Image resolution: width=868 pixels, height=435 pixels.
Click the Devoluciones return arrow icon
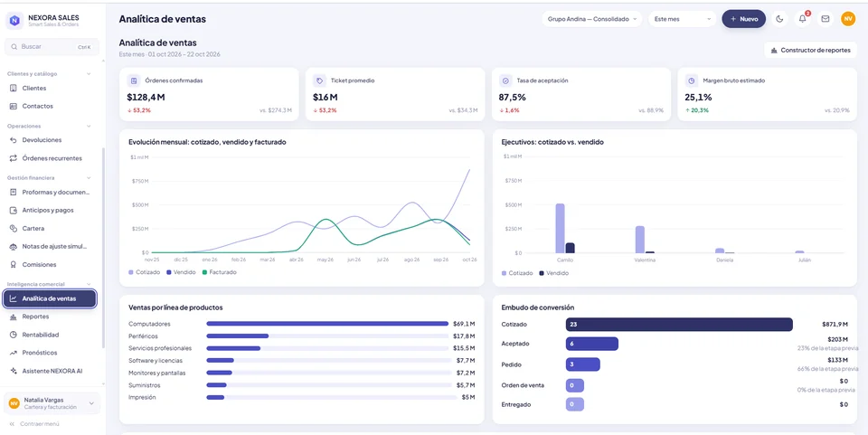14,140
